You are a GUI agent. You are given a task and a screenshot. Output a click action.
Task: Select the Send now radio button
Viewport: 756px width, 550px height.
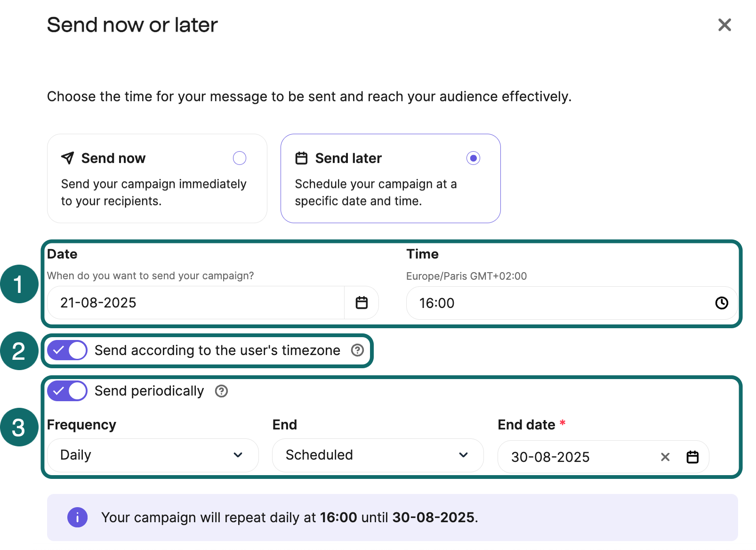[x=240, y=158]
